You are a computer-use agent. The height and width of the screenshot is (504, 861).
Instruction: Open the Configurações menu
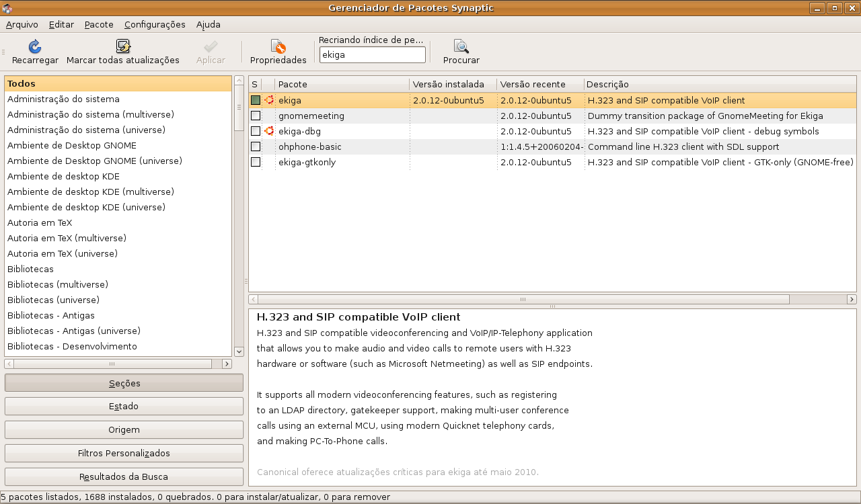(x=155, y=24)
